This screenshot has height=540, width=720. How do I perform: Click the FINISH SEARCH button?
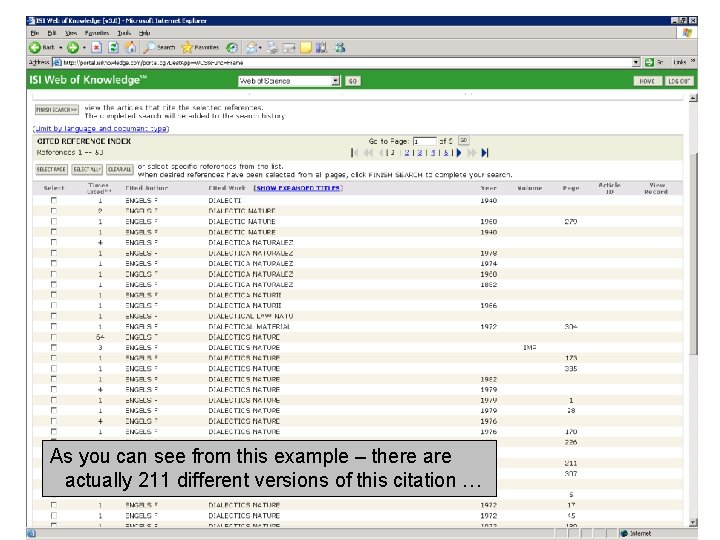pyautogui.click(x=57, y=110)
